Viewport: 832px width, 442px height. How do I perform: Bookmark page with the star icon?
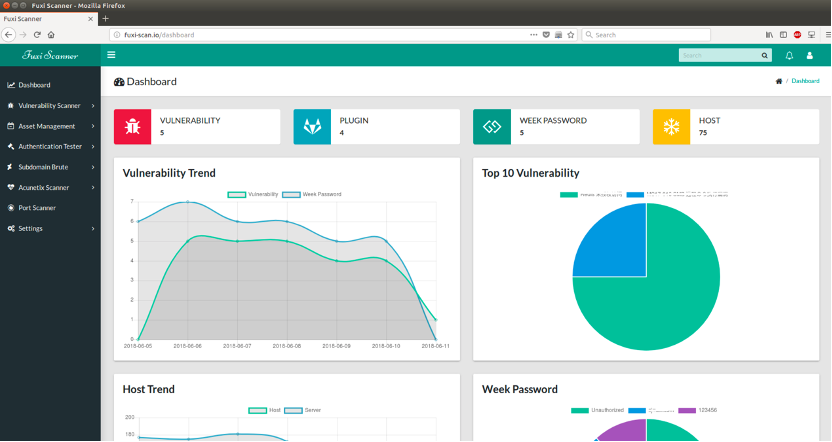tap(571, 34)
